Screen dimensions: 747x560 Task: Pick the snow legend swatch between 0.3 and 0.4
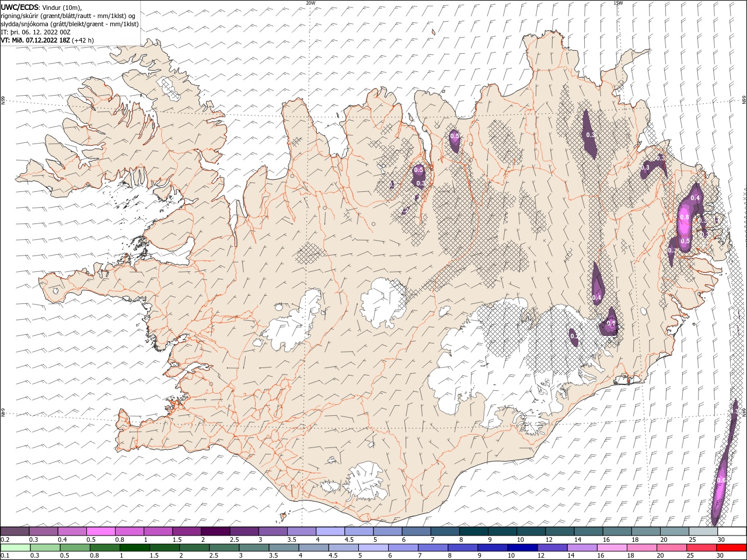coord(44,531)
